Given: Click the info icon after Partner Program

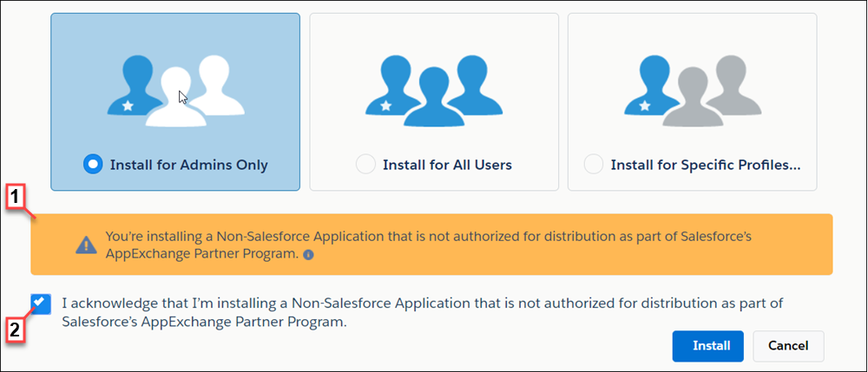Looking at the screenshot, I should pyautogui.click(x=309, y=256).
